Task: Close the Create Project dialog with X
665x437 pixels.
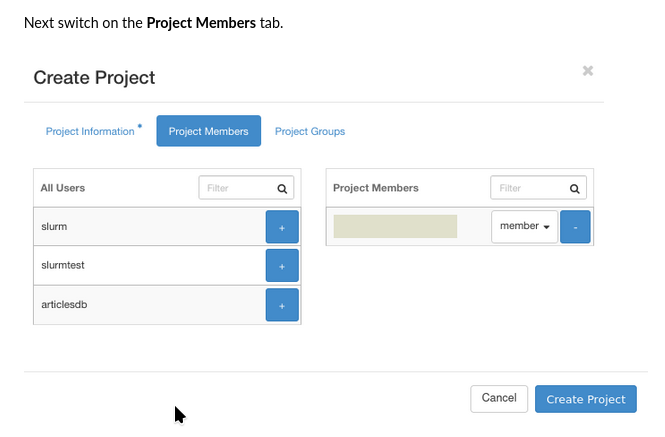Action: 588,71
